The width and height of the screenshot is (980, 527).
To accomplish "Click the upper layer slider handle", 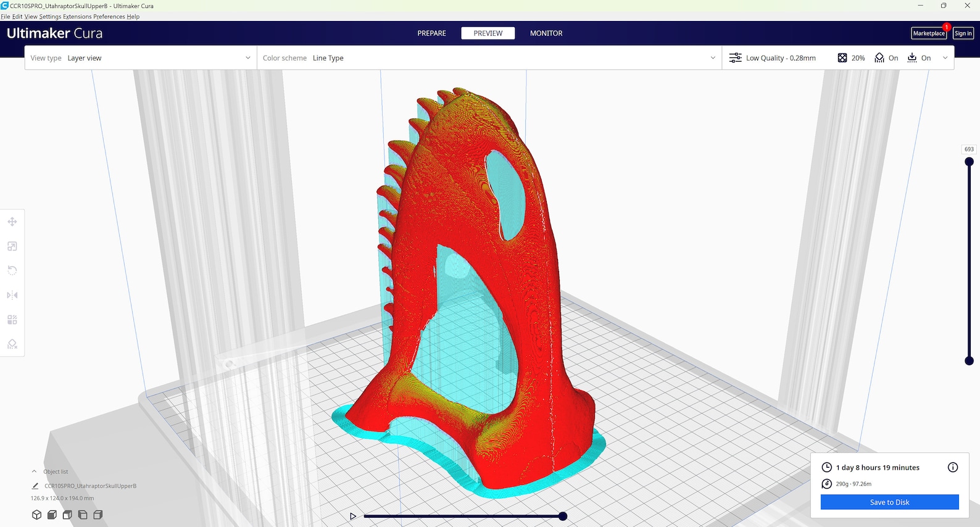I will (x=969, y=162).
